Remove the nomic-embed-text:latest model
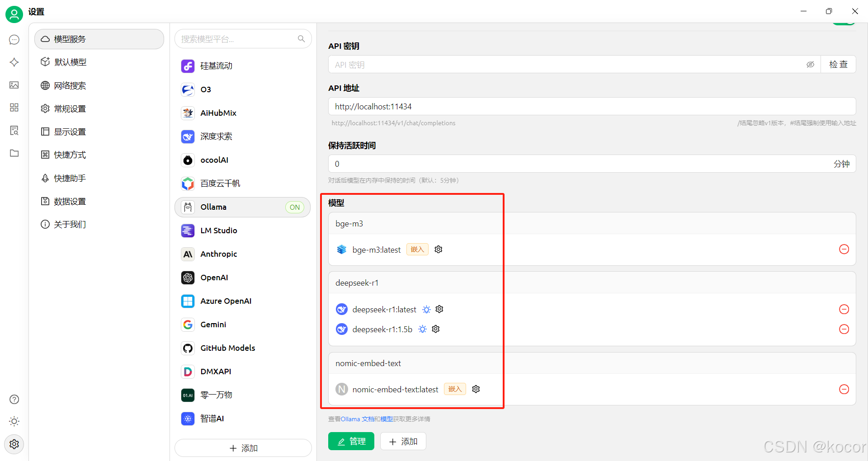Screen dimensions: 868x461 [x=844, y=389]
